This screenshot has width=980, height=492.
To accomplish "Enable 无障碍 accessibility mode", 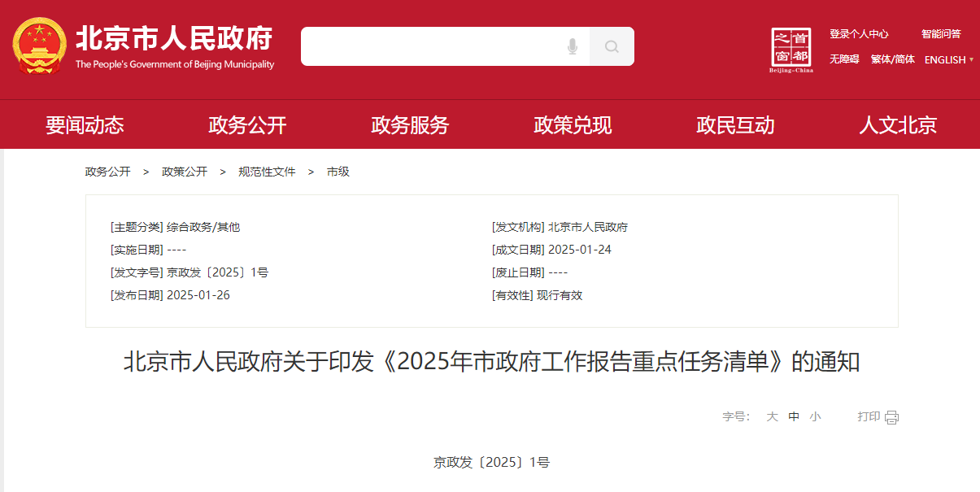I will pos(844,59).
